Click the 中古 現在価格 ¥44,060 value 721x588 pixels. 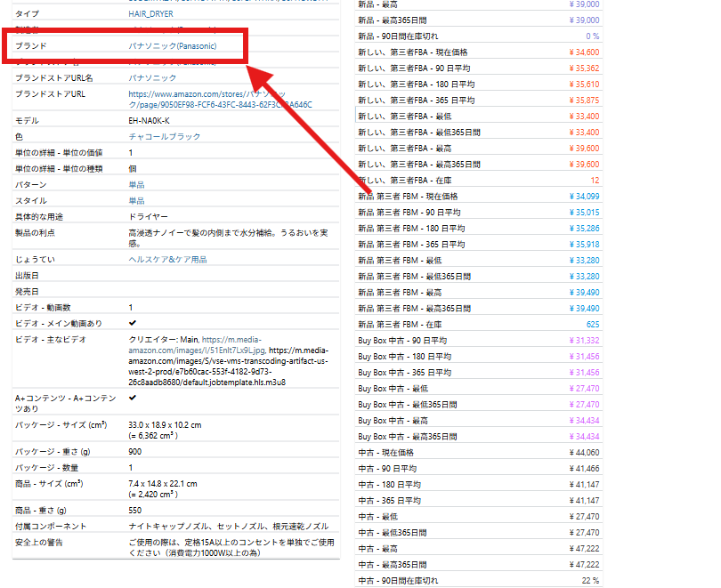coord(583,453)
